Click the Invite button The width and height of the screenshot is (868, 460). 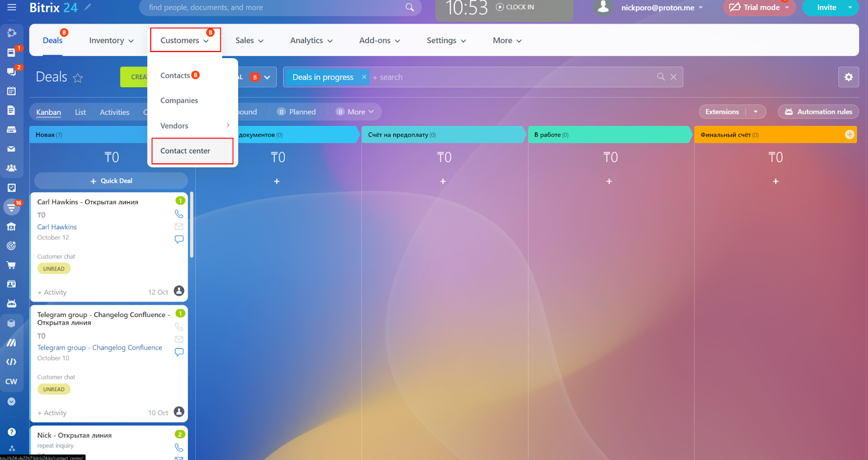(826, 8)
